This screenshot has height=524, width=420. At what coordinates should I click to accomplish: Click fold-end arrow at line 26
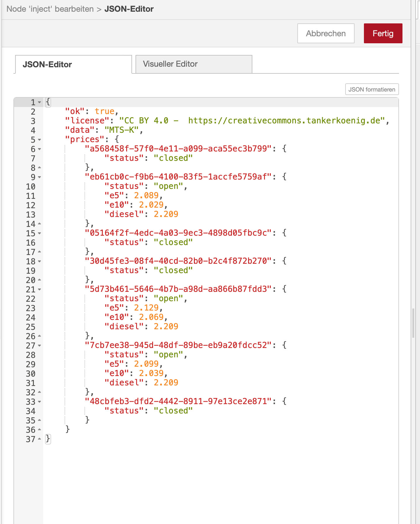pyautogui.click(x=39, y=336)
